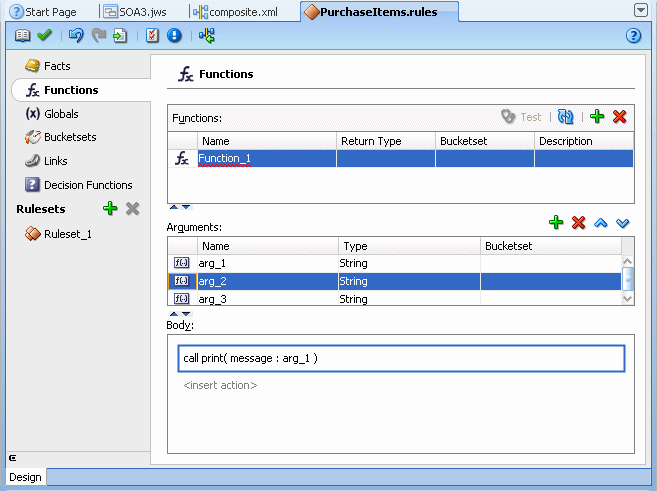
Task: Click the Undo arrow in toolbar
Action: point(76,35)
